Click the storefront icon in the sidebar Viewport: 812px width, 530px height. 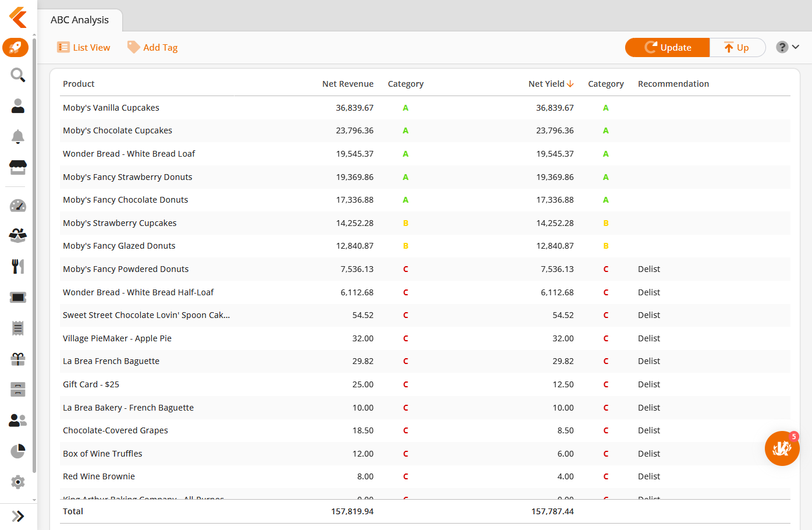pos(18,167)
